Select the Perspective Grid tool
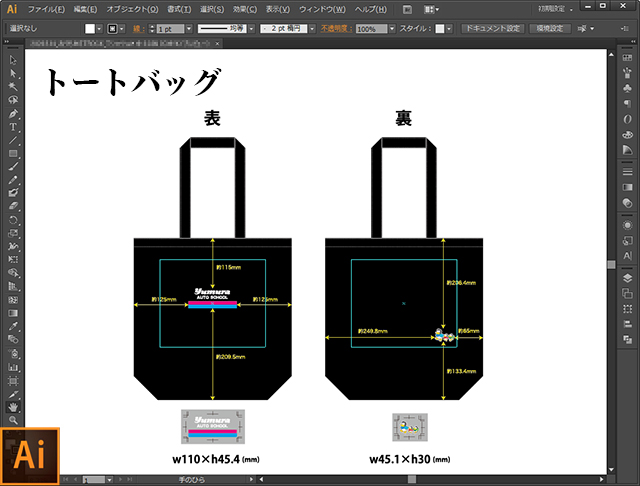This screenshot has height=486, width=640. 13,286
